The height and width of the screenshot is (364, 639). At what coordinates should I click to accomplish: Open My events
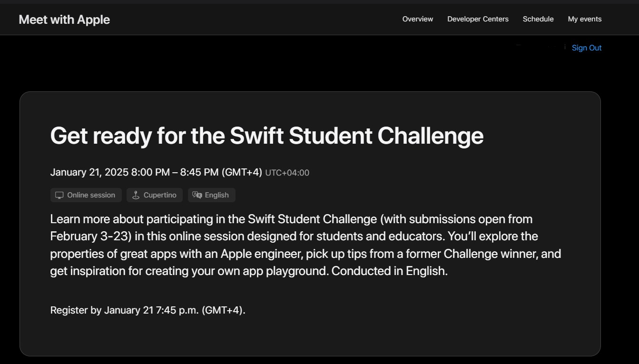tap(585, 19)
